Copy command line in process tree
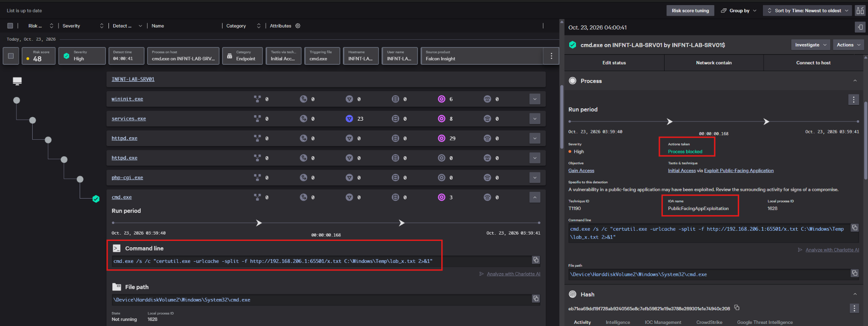Screen dimensions: 868x326 [536, 260]
